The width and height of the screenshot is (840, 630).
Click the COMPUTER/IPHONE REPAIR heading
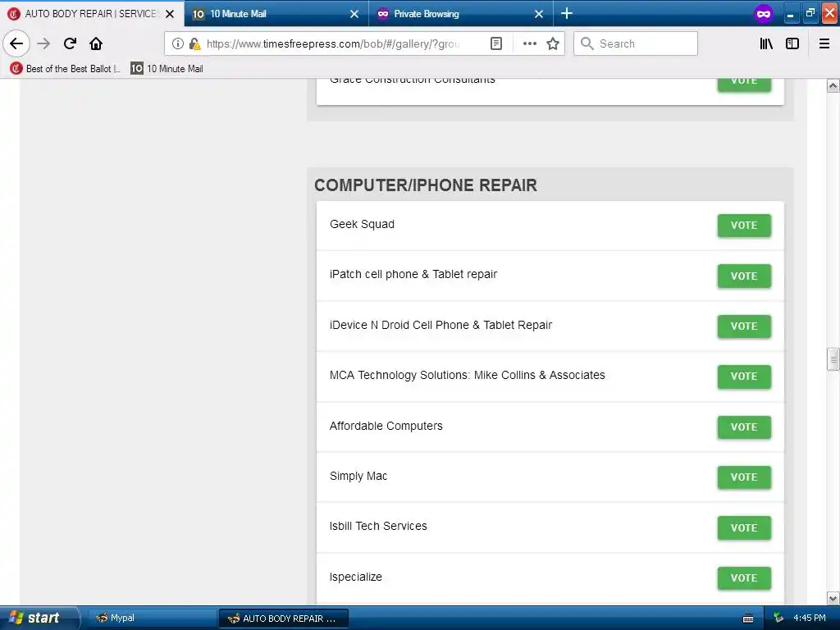point(426,185)
